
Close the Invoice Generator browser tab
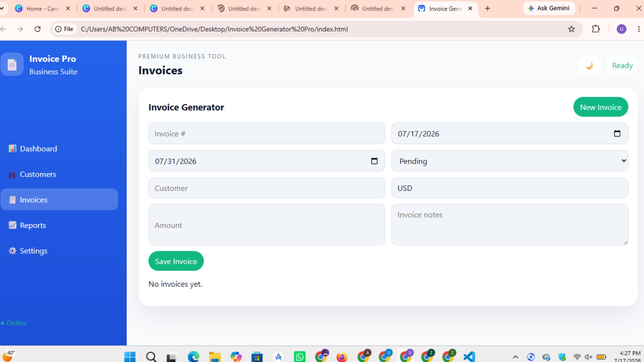[470, 8]
